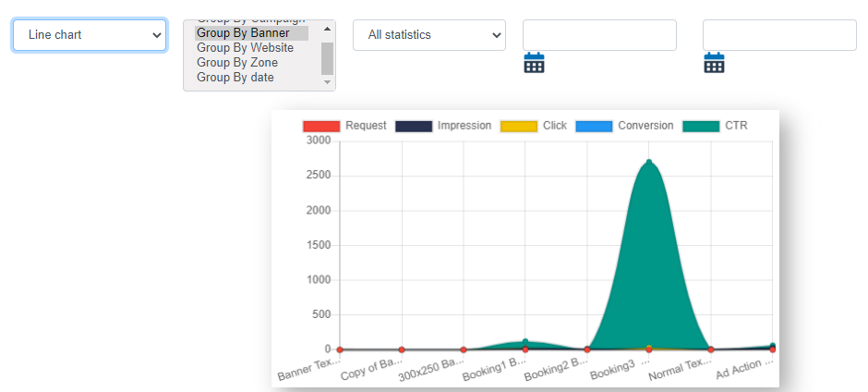This screenshot has width=868, height=392.
Task: Click the teal CTR legend swatch
Action: pyautogui.click(x=700, y=126)
